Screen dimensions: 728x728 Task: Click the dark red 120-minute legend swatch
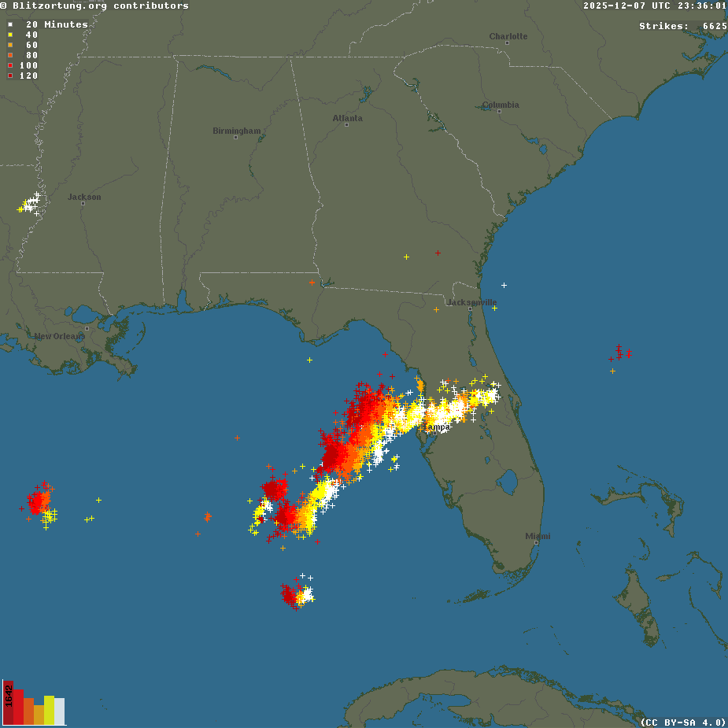10,76
